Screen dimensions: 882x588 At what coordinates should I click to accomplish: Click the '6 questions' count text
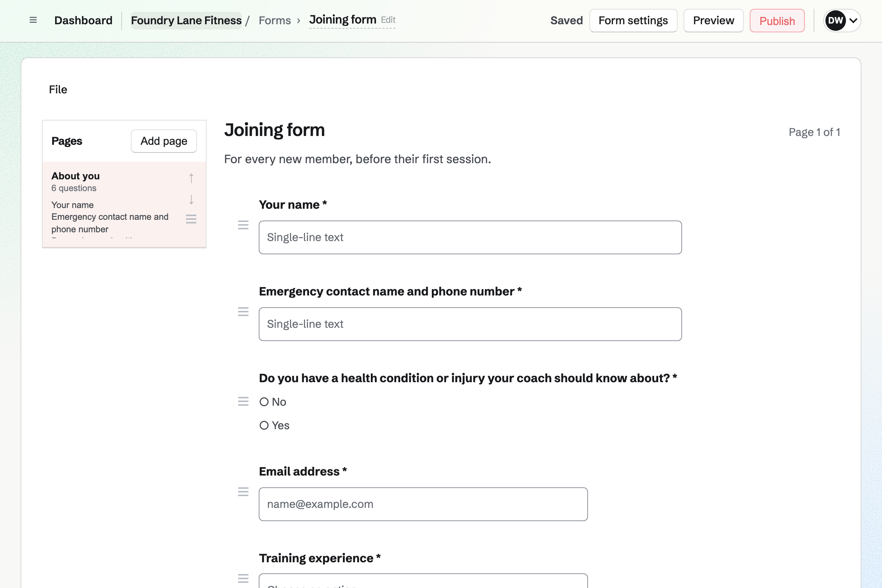[74, 188]
